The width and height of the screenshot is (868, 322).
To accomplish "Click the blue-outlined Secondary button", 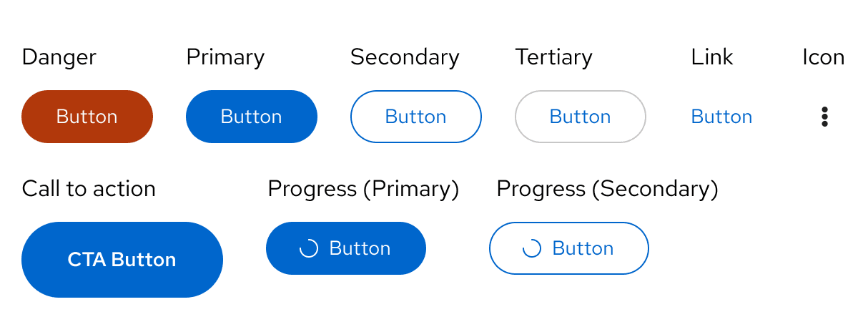I will [415, 117].
